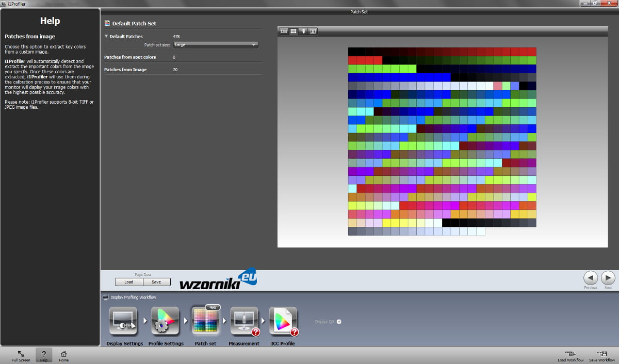Open Patches from Image section
Screen dimensions: 619x364
point(183,70)
